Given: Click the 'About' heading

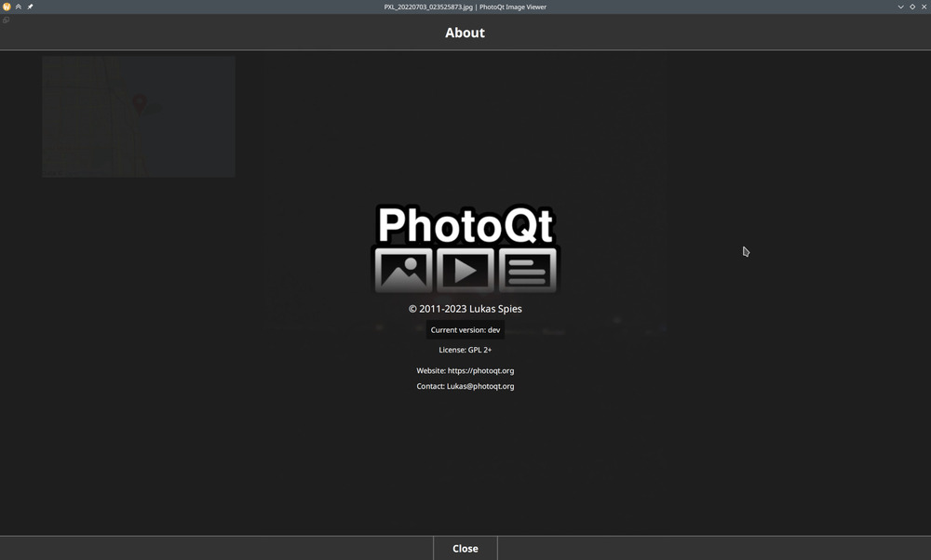Looking at the screenshot, I should coord(465,33).
